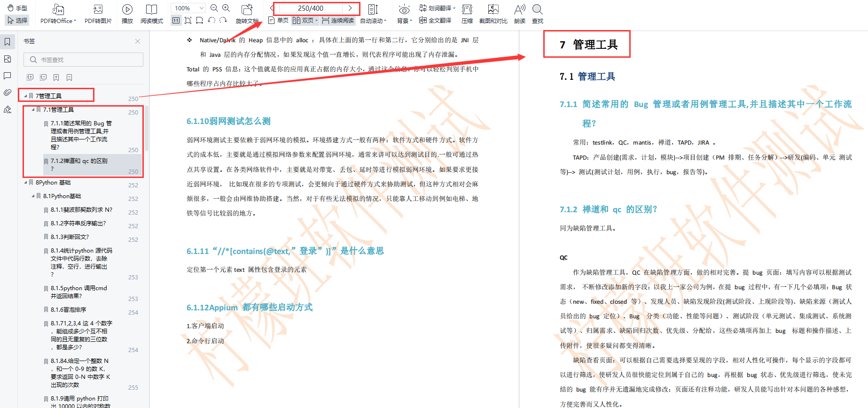Open bookmark 7.1.2禅道和 qc 的区别
This screenshot has width=868, height=408.
point(79,164)
